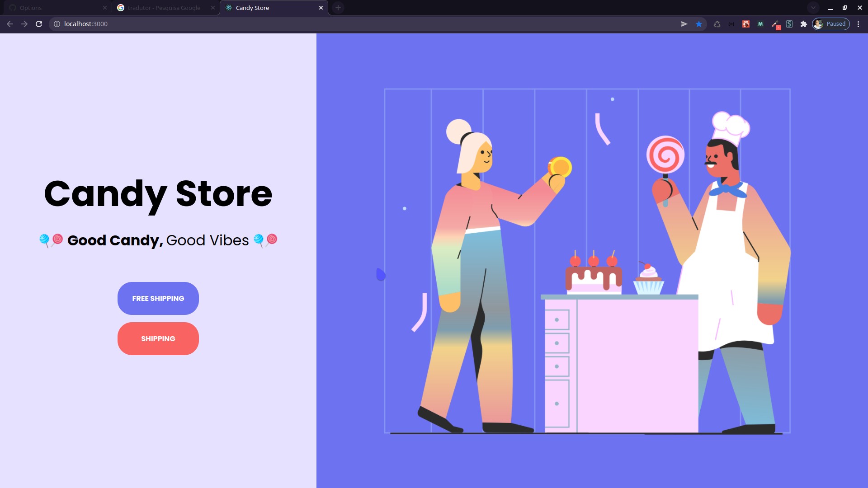Open the Paused profile menu

coord(831,24)
